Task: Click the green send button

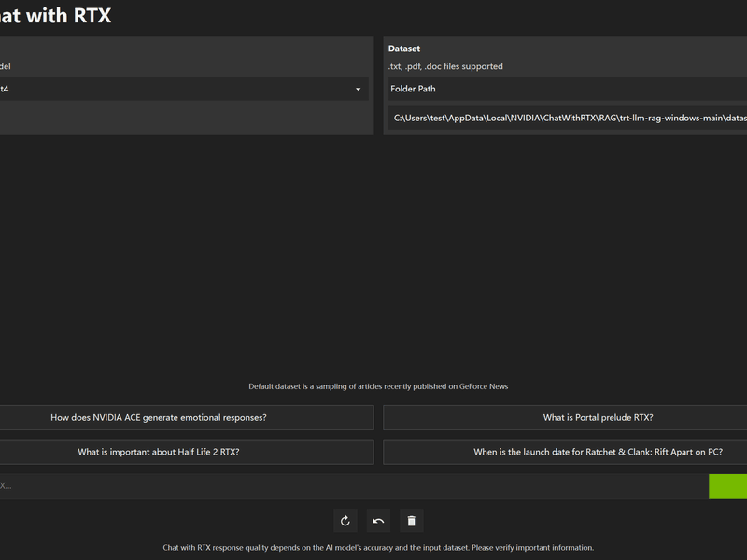Action: [x=728, y=486]
